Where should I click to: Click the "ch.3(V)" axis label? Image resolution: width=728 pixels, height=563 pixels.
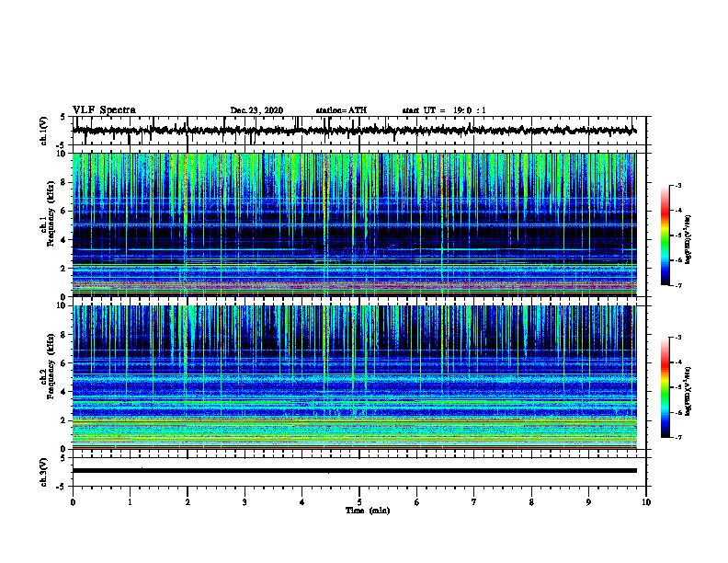click(x=43, y=473)
